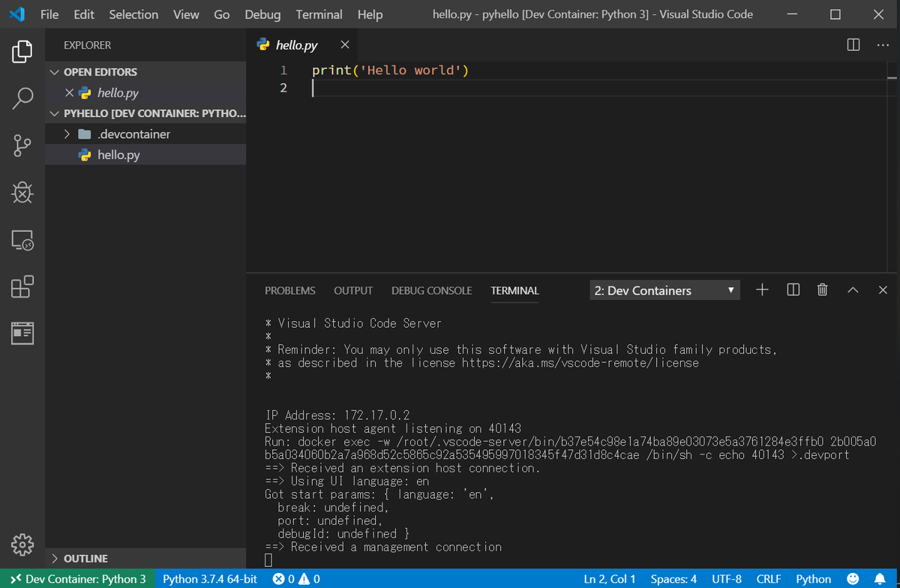The image size is (900, 588).
Task: Split the editor to the right
Action: pos(853,45)
